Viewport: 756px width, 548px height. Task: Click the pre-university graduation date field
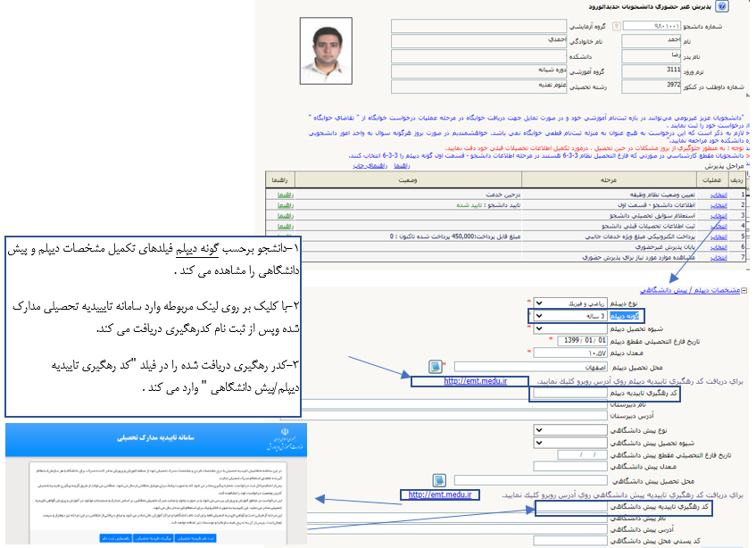[582, 454]
